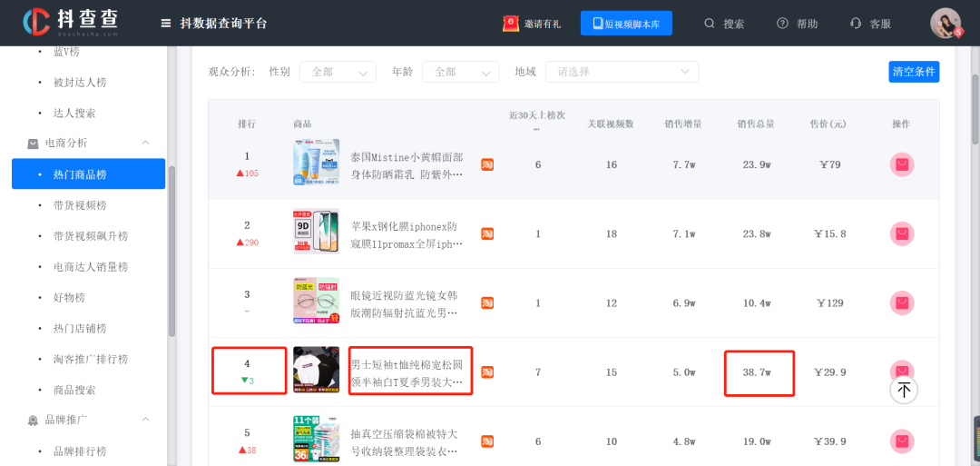Click the pink shop icon for rank 3 product
The width and height of the screenshot is (980, 466).
902,302
